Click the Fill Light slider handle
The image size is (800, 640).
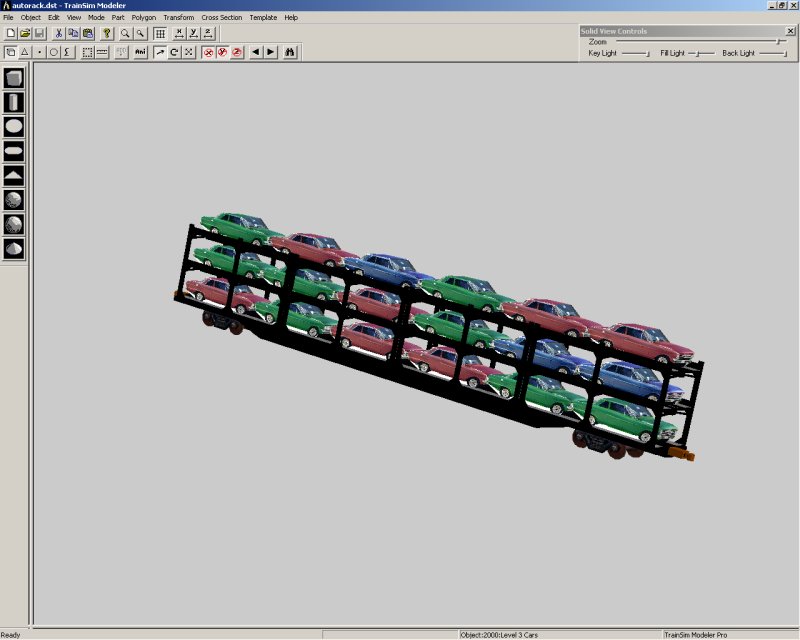698,53
